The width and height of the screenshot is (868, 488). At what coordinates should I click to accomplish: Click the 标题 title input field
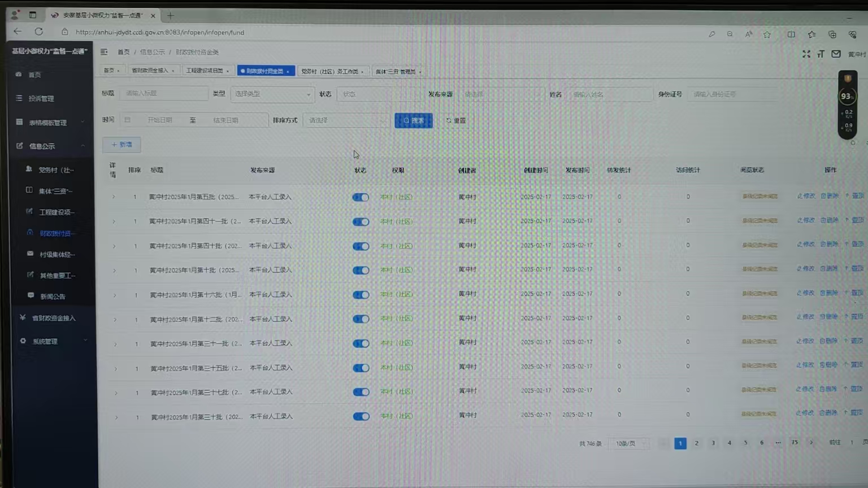click(164, 93)
